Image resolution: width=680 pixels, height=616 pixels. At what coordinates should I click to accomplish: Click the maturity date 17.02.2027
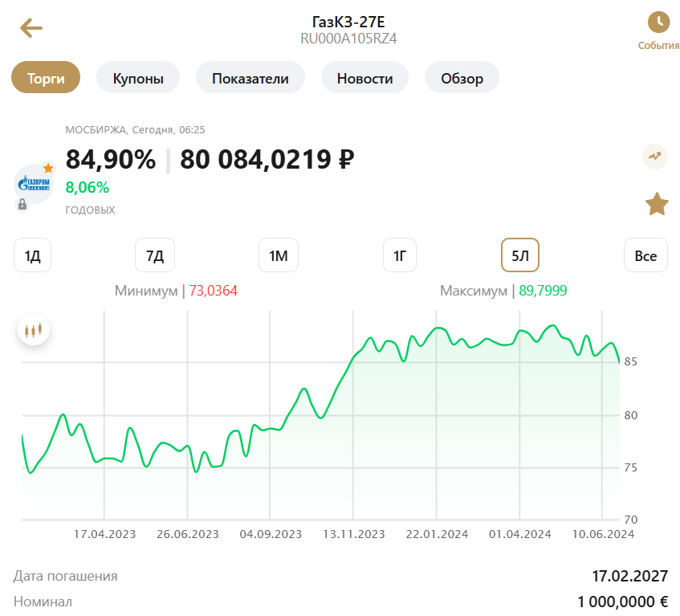629,576
